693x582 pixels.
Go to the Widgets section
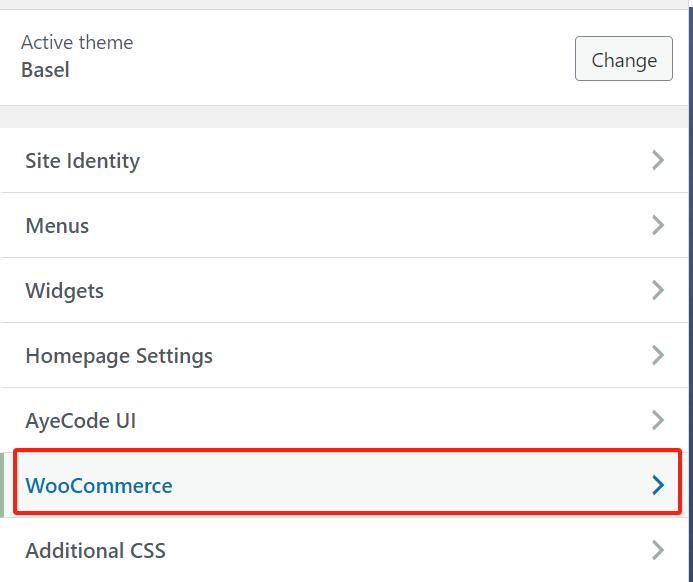tap(65, 291)
